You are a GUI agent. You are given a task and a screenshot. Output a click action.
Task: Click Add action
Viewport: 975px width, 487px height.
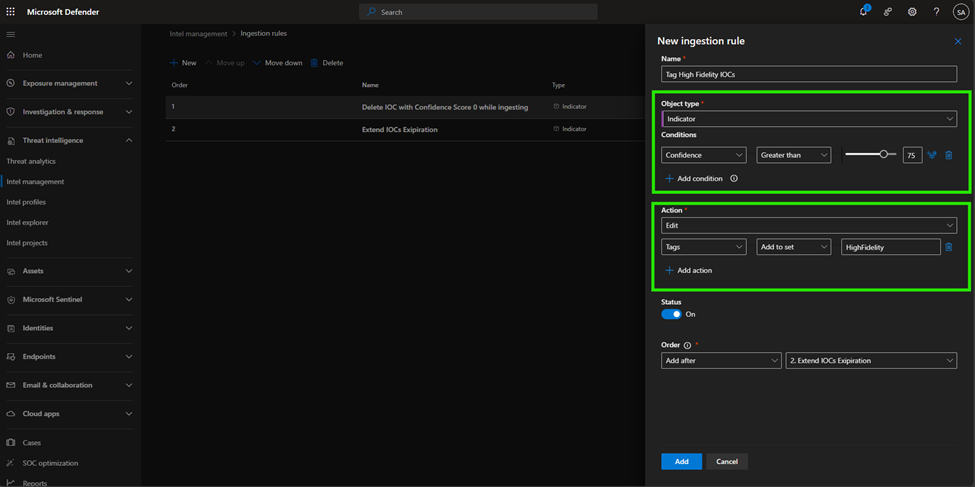click(689, 271)
